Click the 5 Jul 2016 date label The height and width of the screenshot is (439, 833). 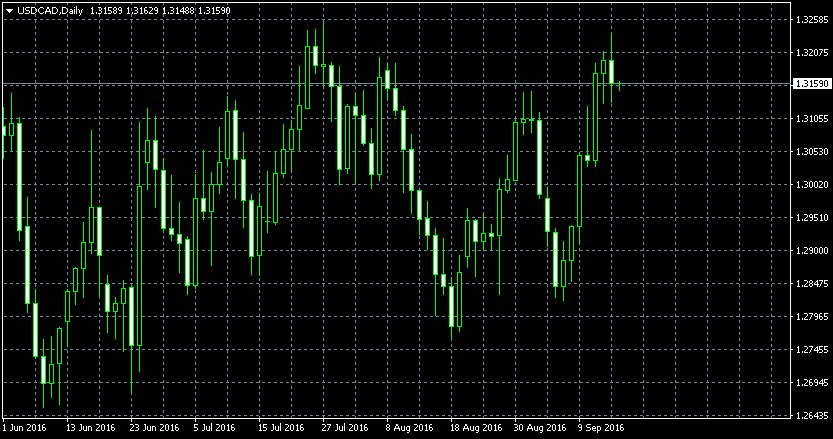point(214,427)
